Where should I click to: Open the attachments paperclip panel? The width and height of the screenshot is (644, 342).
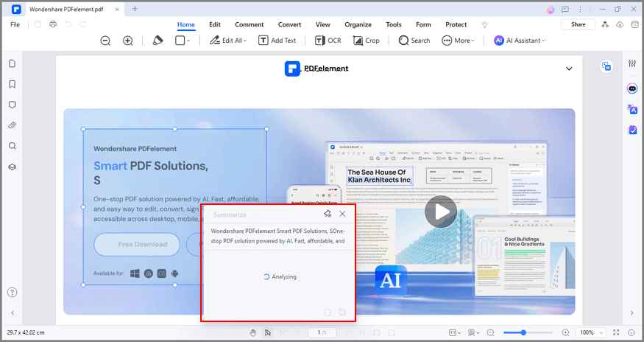click(x=13, y=125)
